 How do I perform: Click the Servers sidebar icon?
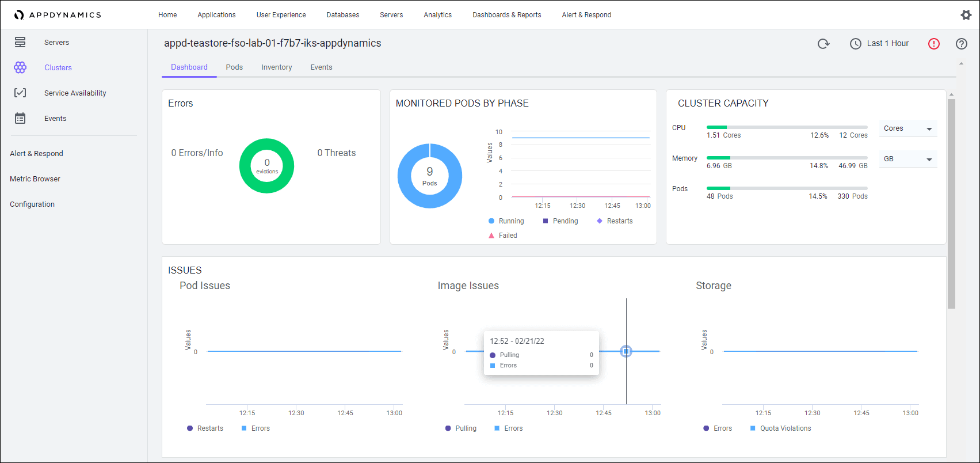coord(20,42)
